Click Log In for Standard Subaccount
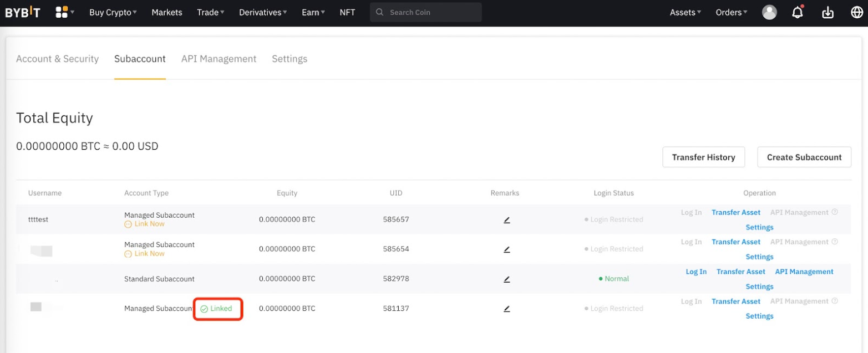 coord(696,272)
